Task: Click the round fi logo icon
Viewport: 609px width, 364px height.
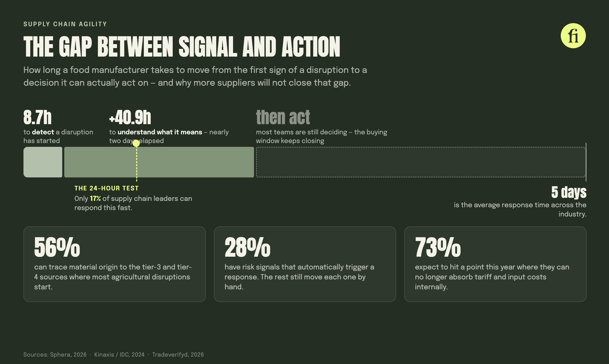Action: click(x=573, y=36)
